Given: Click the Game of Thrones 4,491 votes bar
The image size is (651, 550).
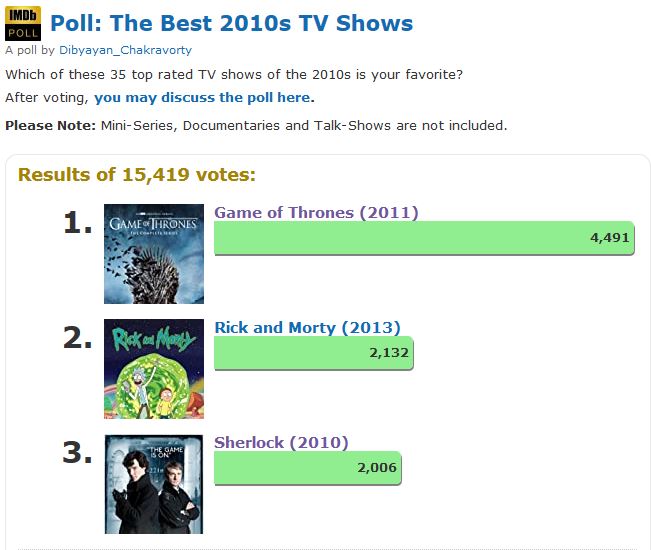Looking at the screenshot, I should point(424,238).
